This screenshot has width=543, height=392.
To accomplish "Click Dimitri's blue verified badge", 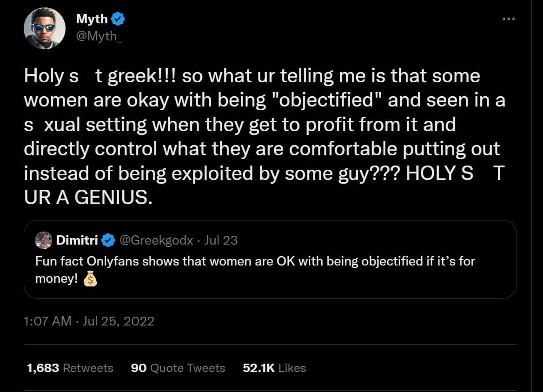I will [108, 240].
